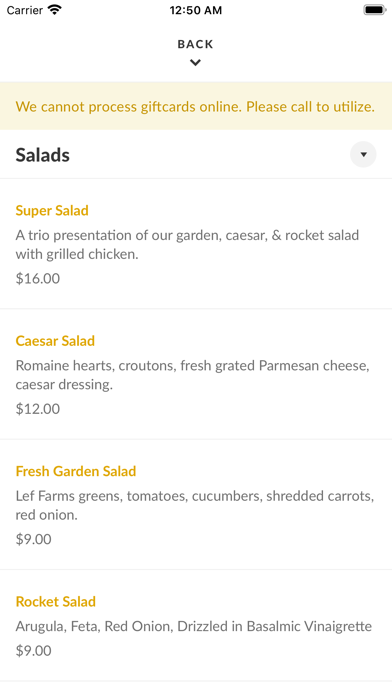Tap the Fresh Garden Salad $9.00 price
This screenshot has height=696, width=392.
[34, 539]
